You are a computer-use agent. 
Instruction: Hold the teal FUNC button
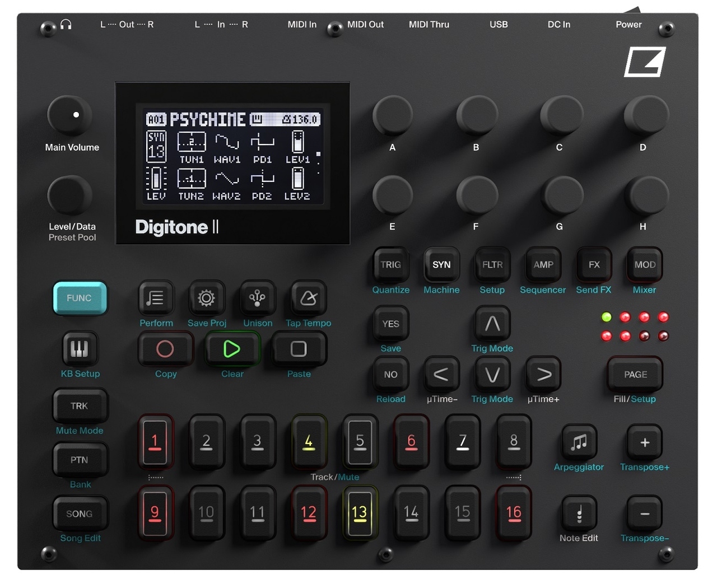coord(80,298)
